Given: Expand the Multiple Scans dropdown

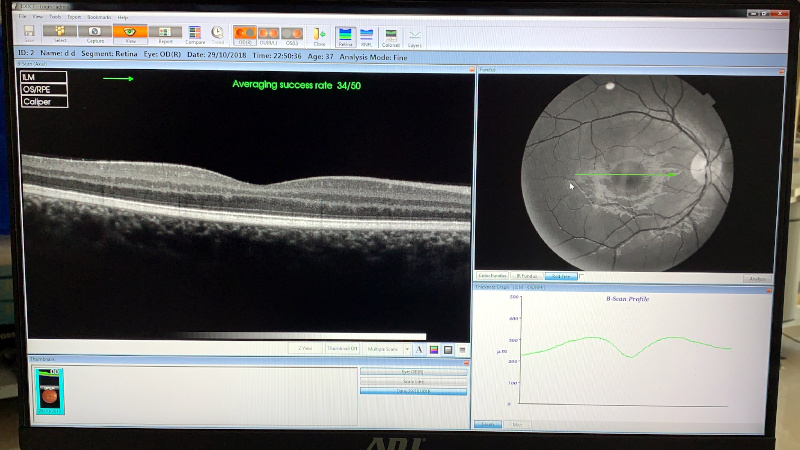Looking at the screenshot, I should tap(406, 349).
